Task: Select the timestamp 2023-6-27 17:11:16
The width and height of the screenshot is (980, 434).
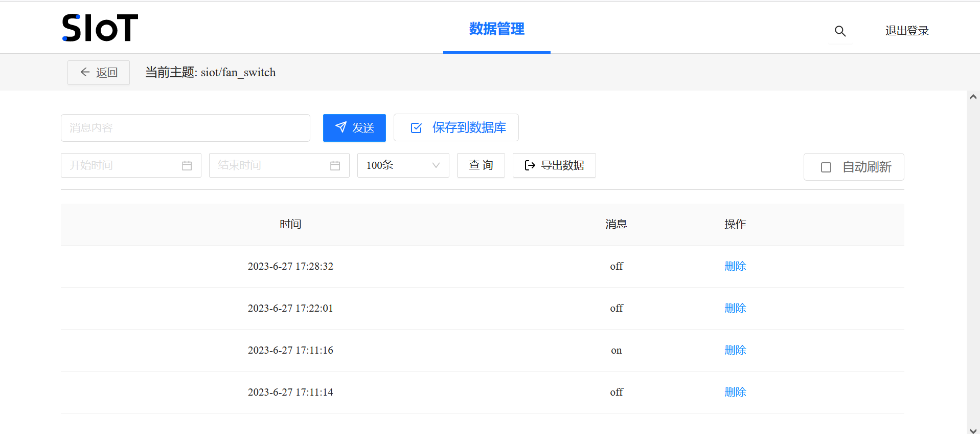Action: pyautogui.click(x=290, y=350)
